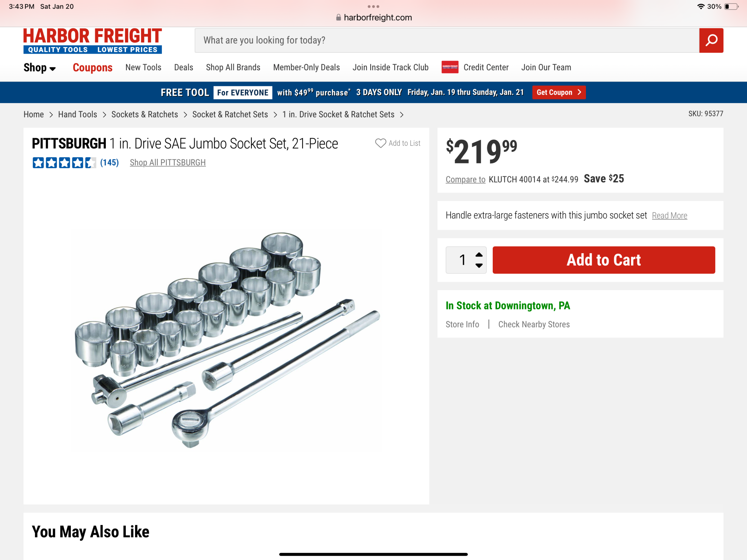
Task: Open the Coupons menu item
Action: tap(93, 67)
